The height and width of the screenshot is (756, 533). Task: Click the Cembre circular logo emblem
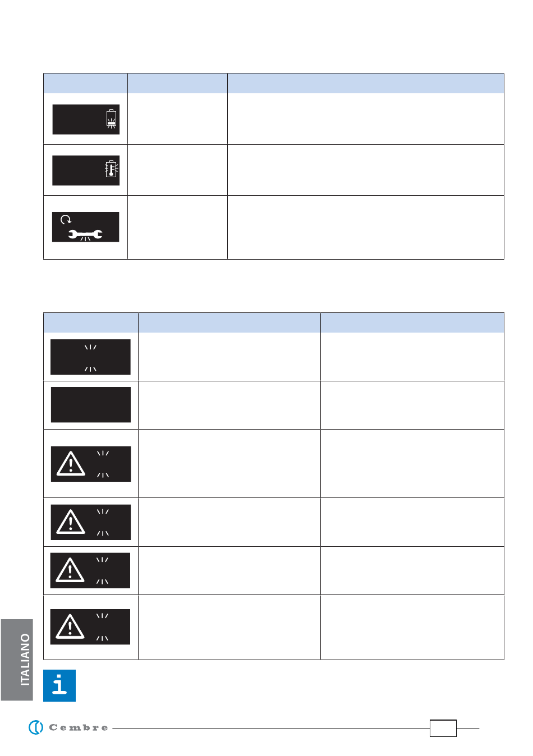coord(36,727)
